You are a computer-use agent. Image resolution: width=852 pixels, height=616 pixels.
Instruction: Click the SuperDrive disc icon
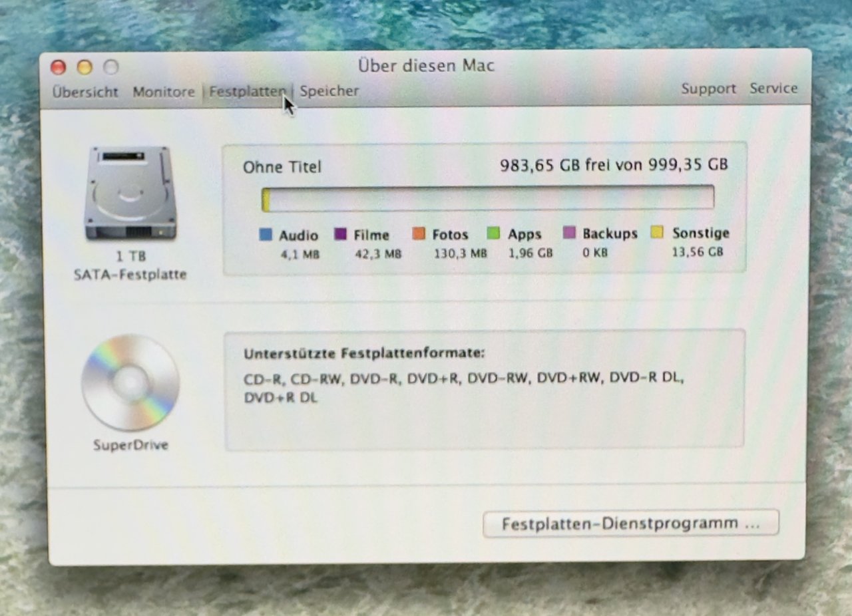point(130,383)
